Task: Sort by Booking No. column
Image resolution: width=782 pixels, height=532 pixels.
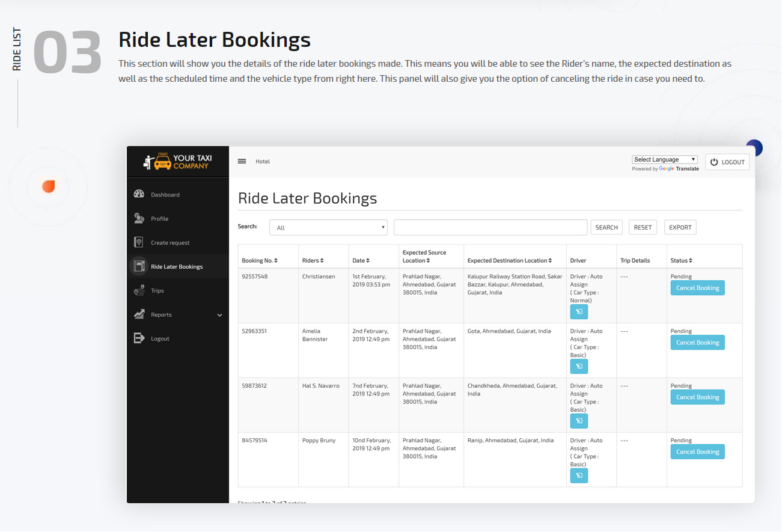Action: 260,260
